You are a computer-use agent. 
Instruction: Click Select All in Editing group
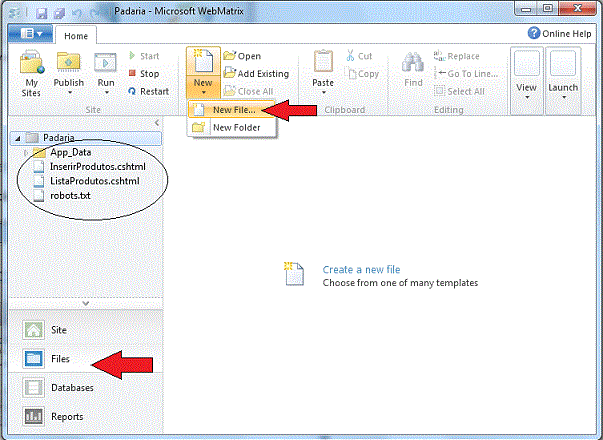pos(460,92)
